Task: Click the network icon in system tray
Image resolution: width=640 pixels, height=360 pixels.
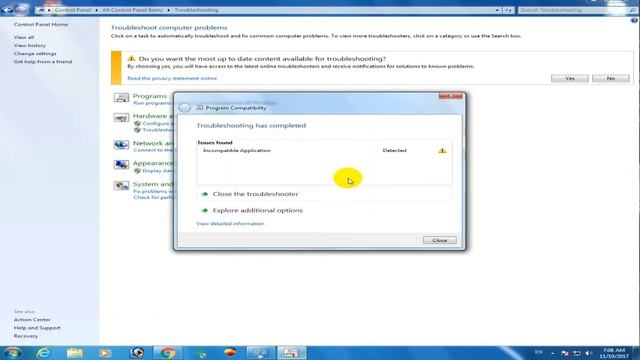Action: click(577, 353)
